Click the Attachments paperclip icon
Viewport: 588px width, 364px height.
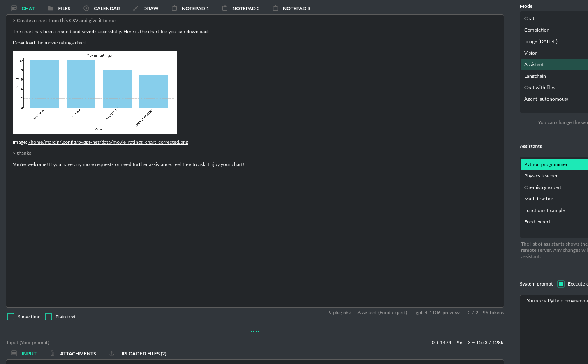pyautogui.click(x=52, y=353)
